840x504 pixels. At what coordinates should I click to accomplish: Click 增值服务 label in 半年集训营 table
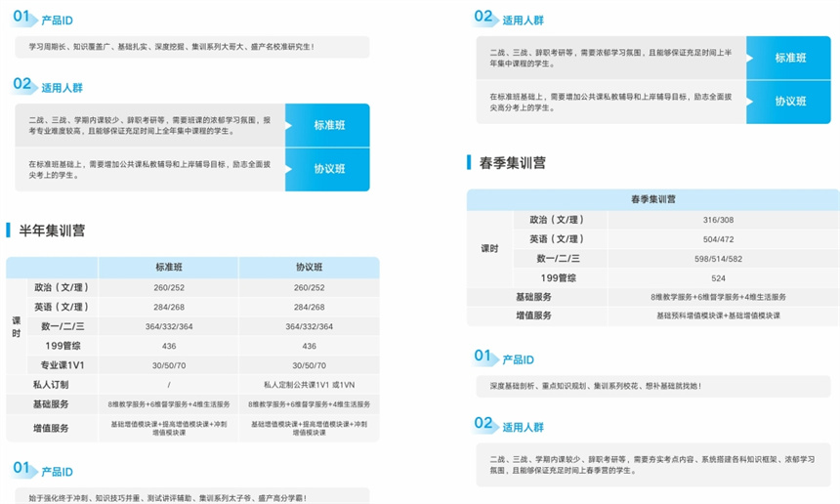point(51,428)
